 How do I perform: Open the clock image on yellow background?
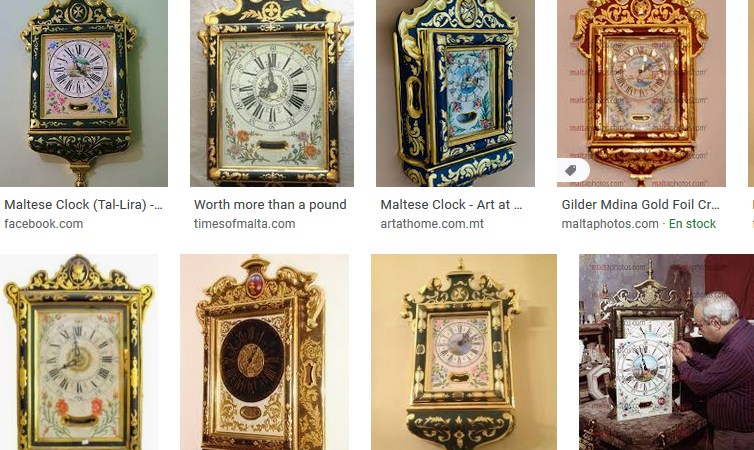click(x=464, y=352)
